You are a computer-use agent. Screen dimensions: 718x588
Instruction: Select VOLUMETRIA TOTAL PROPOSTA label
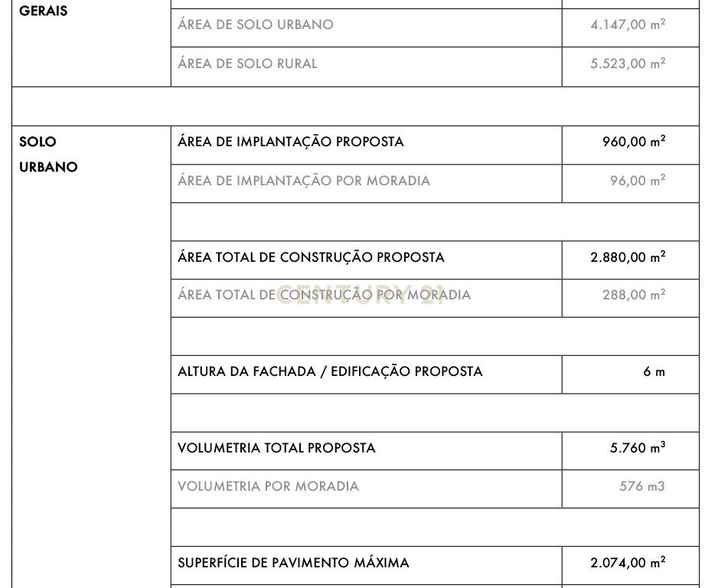[x=276, y=448]
